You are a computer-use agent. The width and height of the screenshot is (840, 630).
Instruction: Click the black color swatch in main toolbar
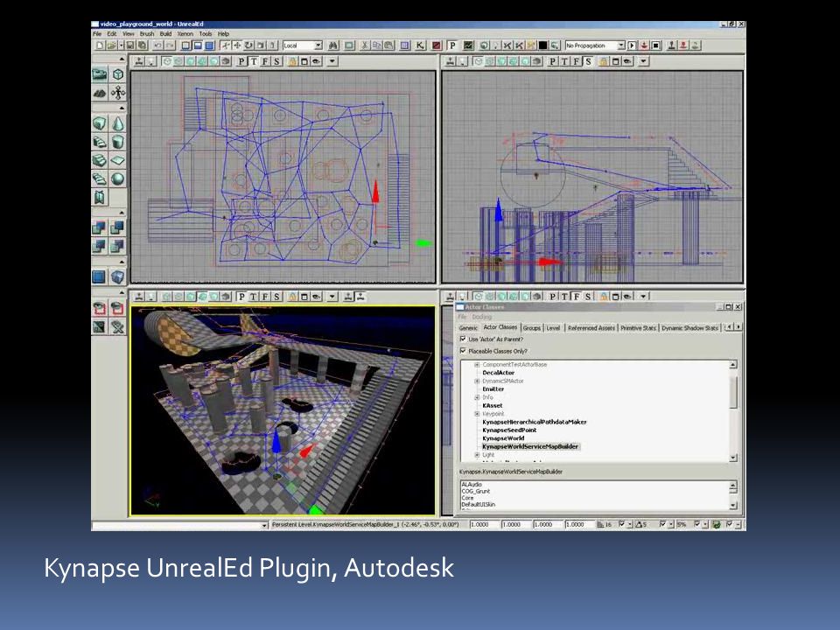click(543, 45)
